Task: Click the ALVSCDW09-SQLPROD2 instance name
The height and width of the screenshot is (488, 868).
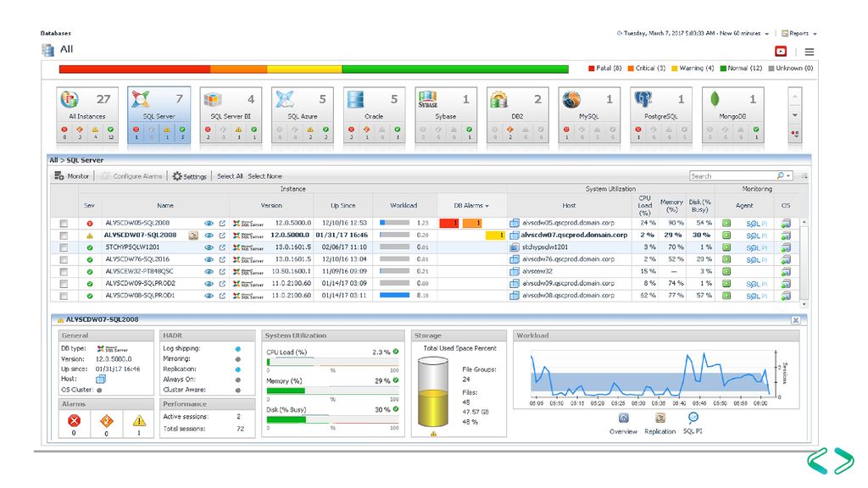Action: coord(140,283)
